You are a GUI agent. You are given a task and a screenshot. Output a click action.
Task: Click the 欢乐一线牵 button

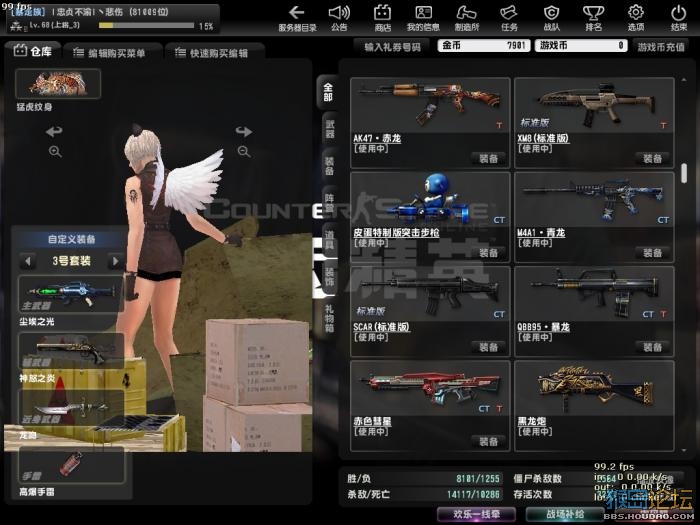point(476,514)
